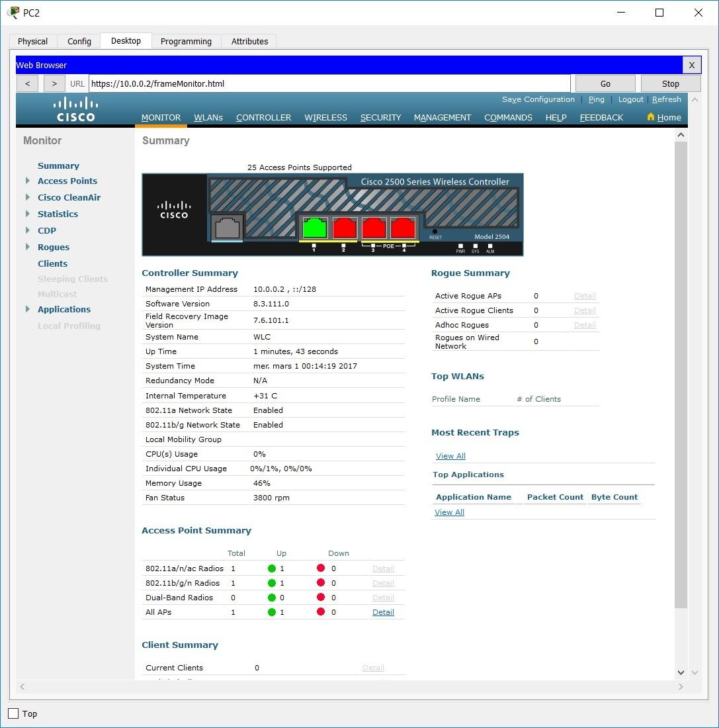Open the COMMANDS menu
719x728 pixels.
point(508,117)
